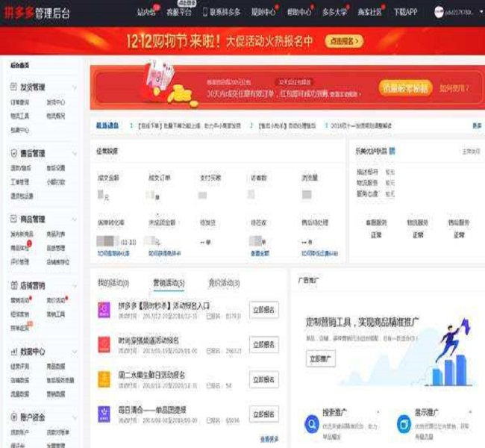Open 帮助中心 in top navigation

[x=298, y=13]
